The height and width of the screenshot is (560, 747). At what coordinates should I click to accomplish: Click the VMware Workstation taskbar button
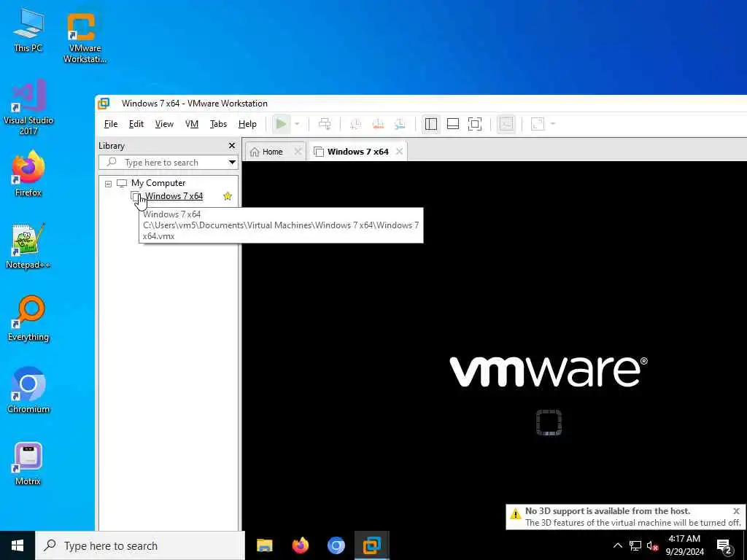(371, 545)
